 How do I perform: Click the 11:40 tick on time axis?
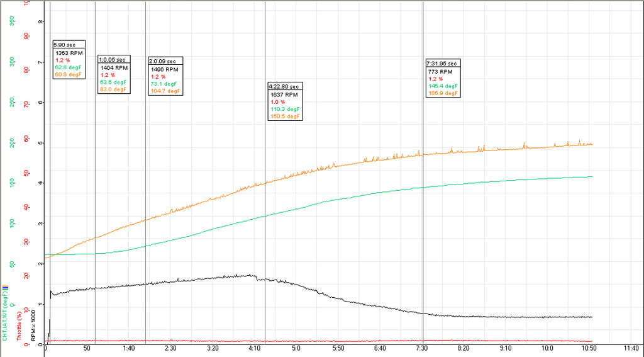pos(631,348)
